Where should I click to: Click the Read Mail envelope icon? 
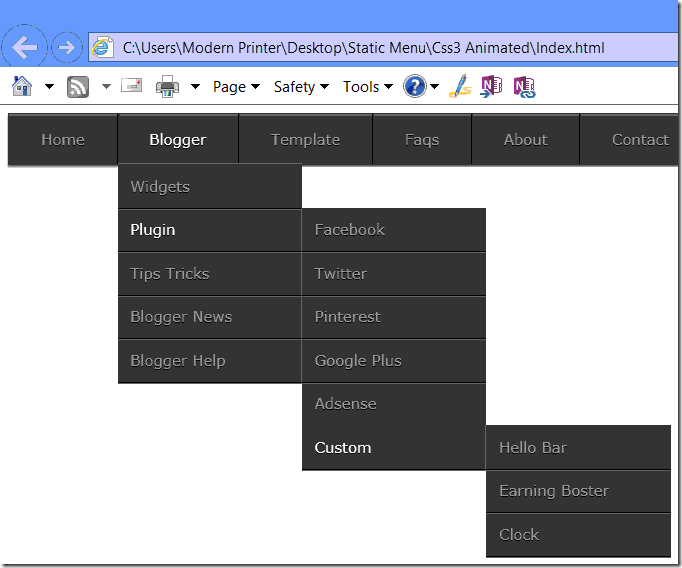point(131,85)
